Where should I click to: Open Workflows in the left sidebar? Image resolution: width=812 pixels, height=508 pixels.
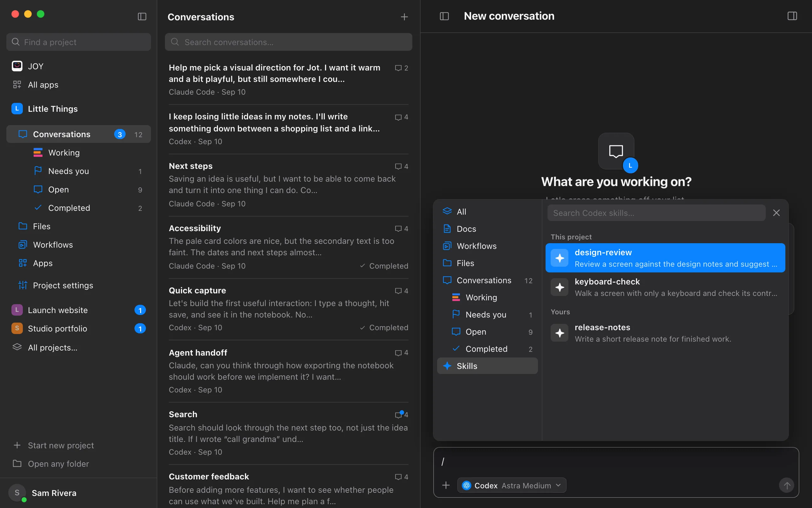tap(79, 244)
